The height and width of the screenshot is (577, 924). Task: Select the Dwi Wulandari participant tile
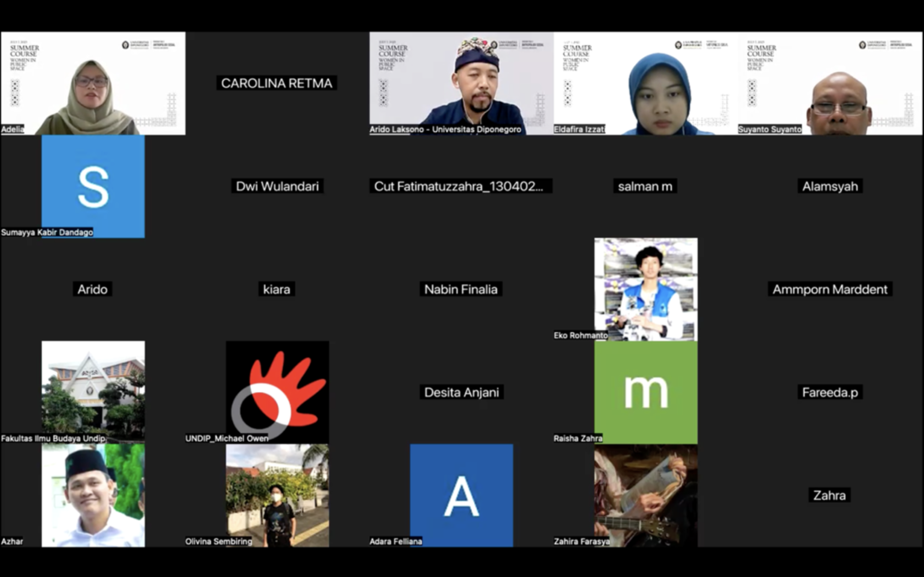tap(277, 187)
